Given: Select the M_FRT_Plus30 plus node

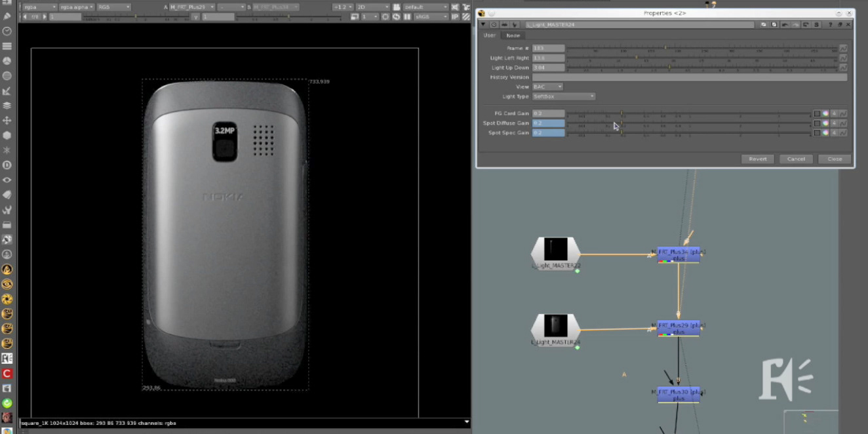Looking at the screenshot, I should 679,395.
